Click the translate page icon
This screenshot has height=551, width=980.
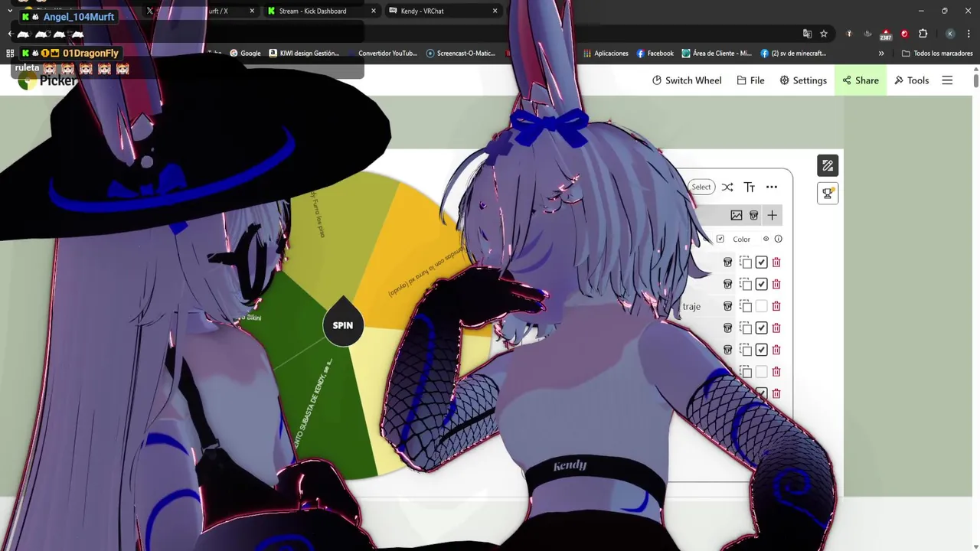pos(807,34)
